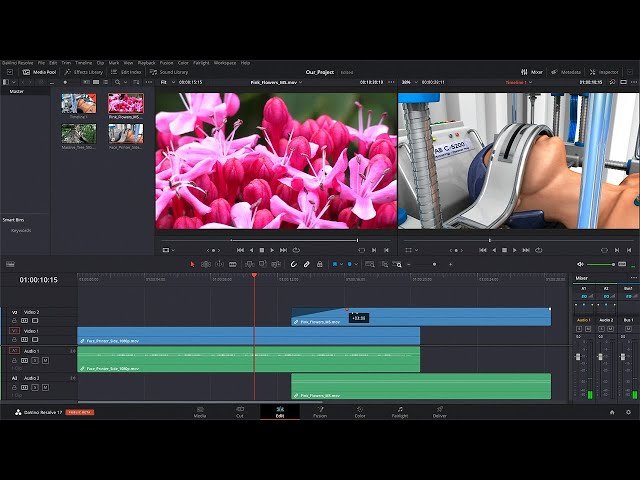Toggle the link clips chain icon
This screenshot has height=480, width=640.
[308, 264]
